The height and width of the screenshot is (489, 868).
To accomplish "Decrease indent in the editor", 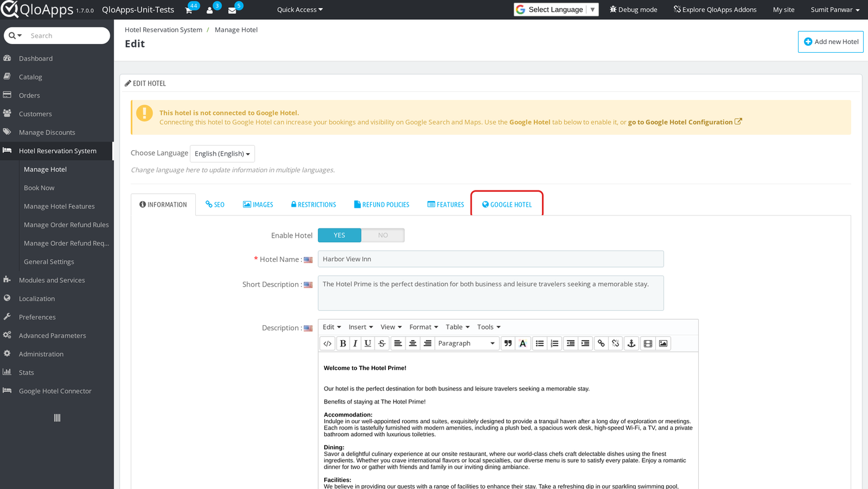I will (570, 343).
